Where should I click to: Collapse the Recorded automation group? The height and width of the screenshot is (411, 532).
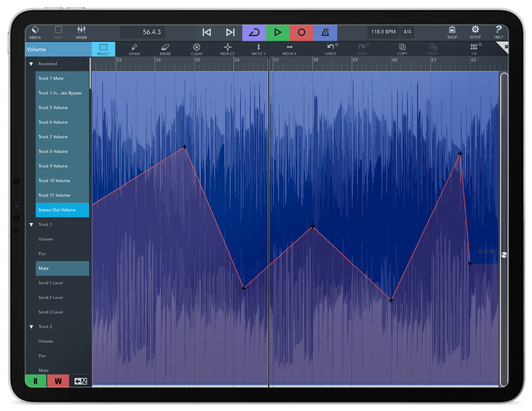coord(31,64)
